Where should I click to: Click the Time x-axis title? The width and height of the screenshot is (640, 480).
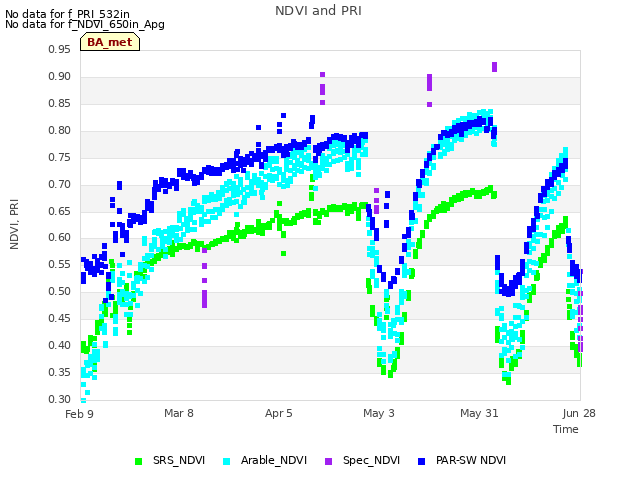click(566, 429)
